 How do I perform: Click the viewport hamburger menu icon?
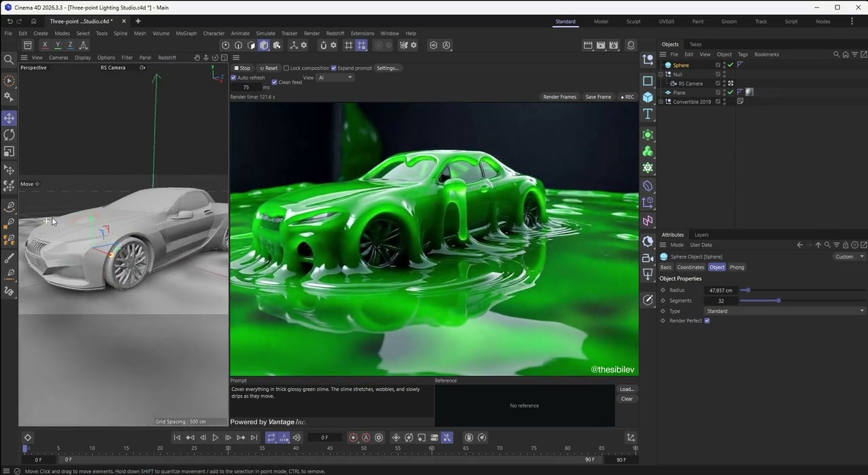pos(24,58)
